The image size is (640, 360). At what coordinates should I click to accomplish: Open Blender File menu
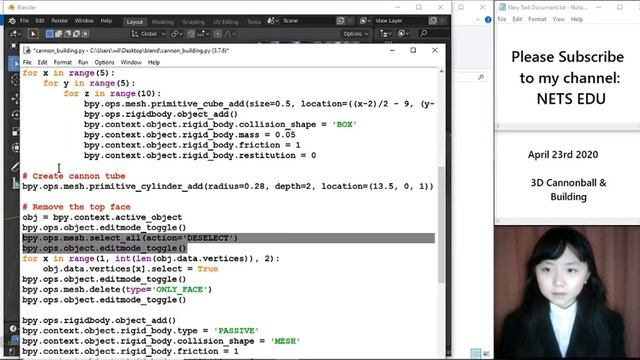pyautogui.click(x=24, y=21)
